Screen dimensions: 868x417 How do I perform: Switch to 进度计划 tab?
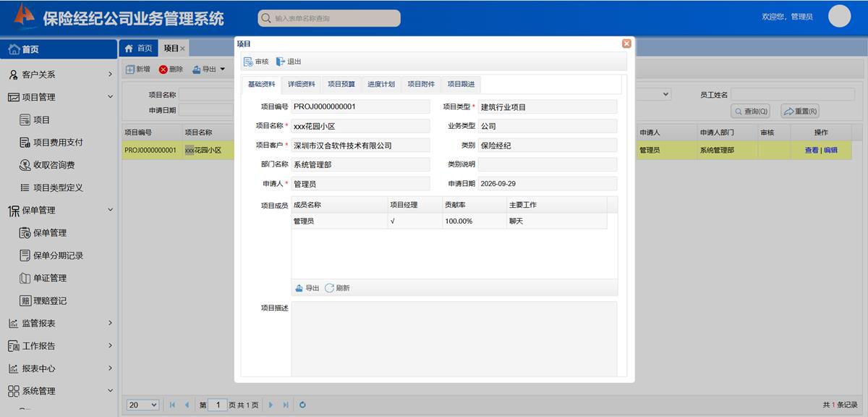[380, 85]
